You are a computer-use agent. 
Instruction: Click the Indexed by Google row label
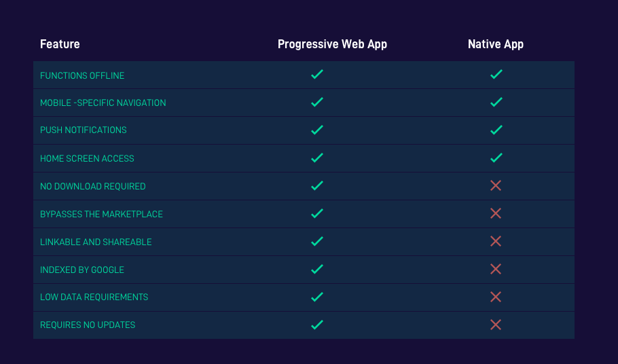coord(82,270)
